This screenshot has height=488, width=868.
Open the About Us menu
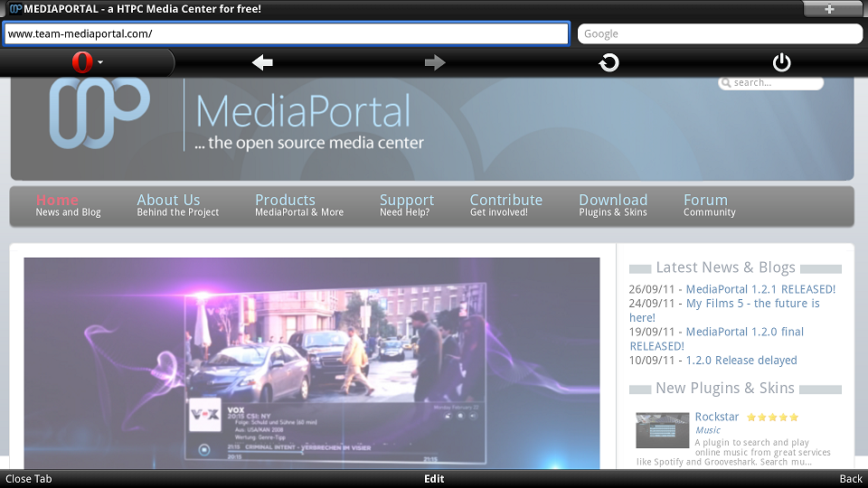(x=178, y=205)
